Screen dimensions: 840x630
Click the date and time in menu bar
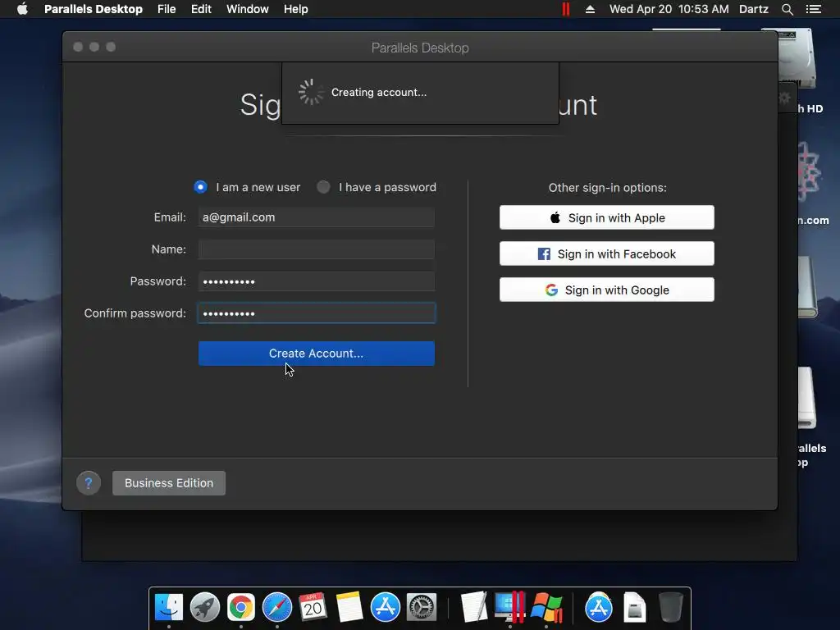point(669,9)
